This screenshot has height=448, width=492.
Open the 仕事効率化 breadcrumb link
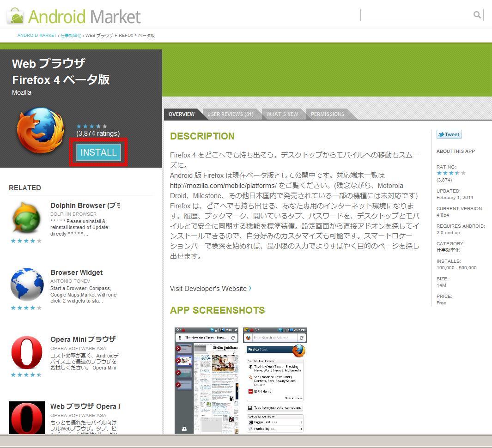pyautogui.click(x=71, y=36)
